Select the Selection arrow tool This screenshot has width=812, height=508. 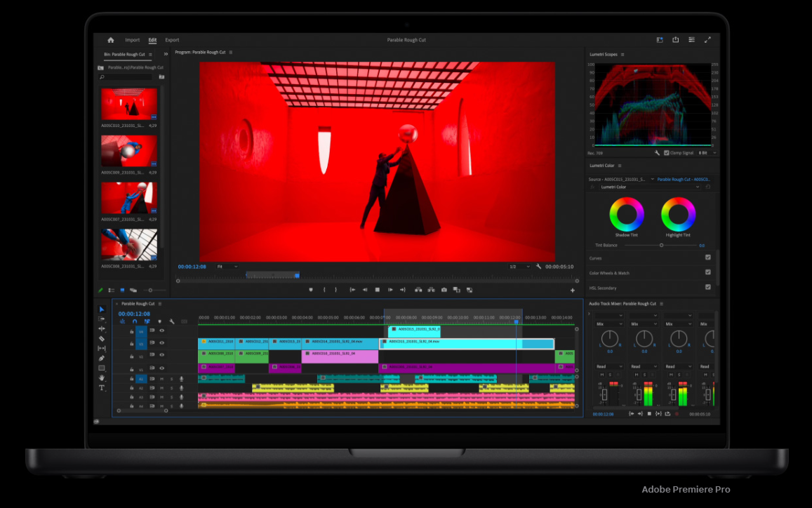coord(102,309)
